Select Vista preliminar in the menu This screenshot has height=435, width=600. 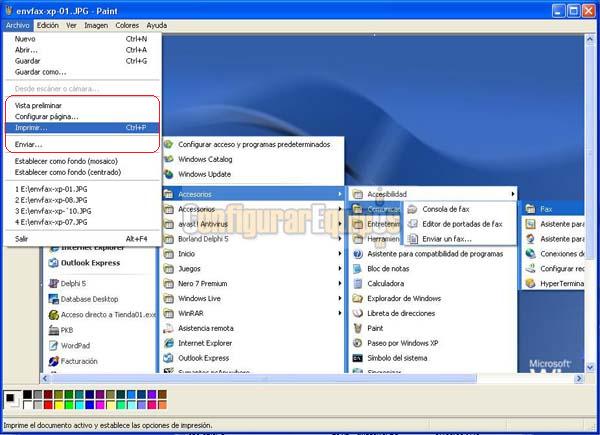tap(82, 105)
